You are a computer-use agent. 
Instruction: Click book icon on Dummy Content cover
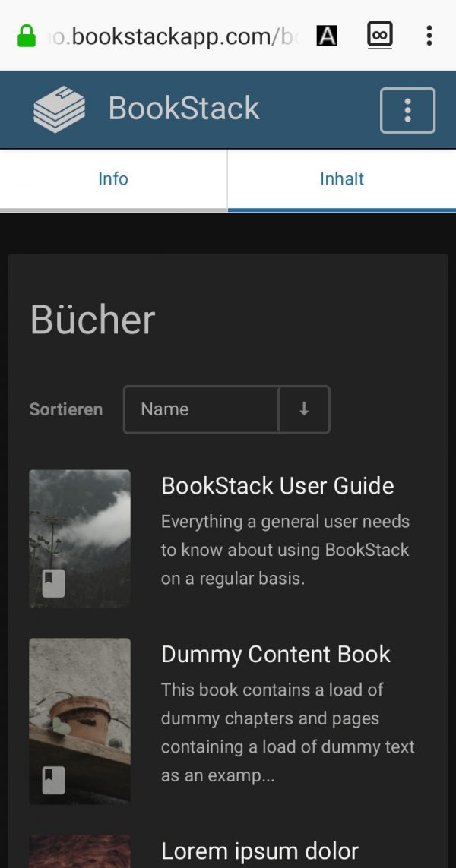point(53,780)
